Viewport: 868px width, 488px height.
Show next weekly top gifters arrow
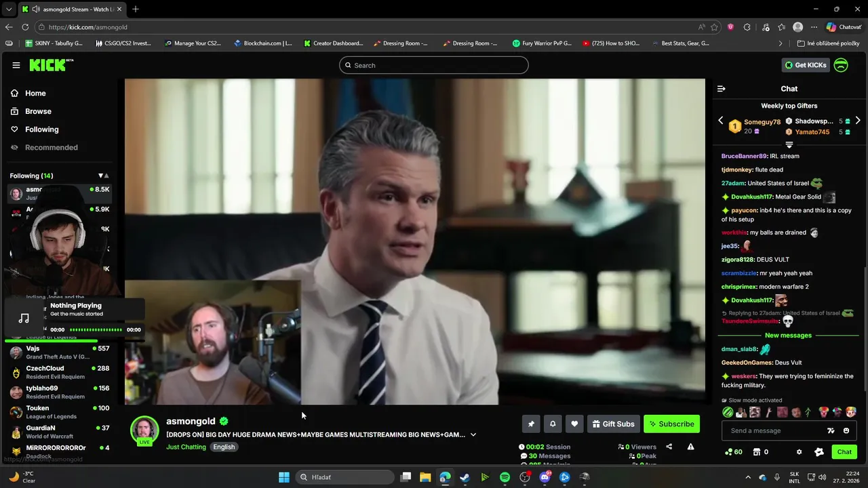click(x=858, y=121)
